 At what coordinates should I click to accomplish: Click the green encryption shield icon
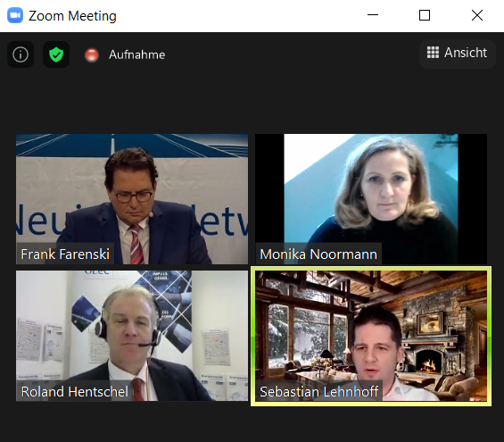click(x=56, y=54)
